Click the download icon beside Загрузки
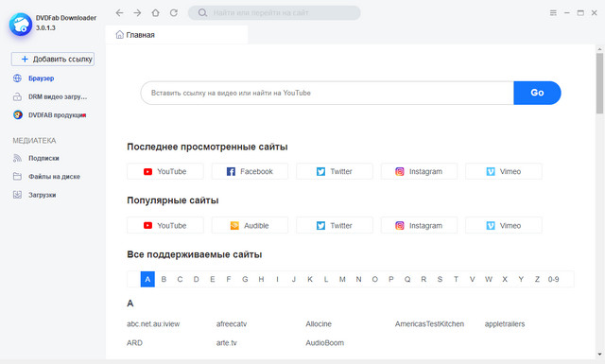This screenshot has height=364, width=605. [17, 195]
